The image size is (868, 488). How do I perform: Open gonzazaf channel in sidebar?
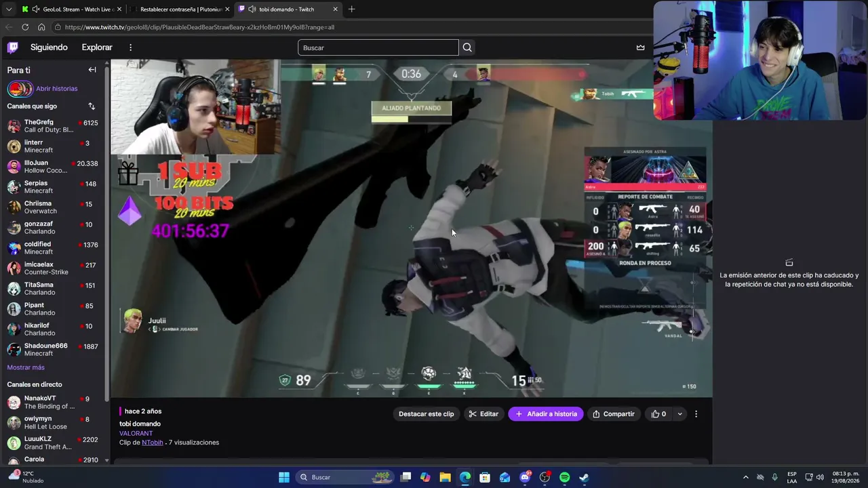coord(53,228)
